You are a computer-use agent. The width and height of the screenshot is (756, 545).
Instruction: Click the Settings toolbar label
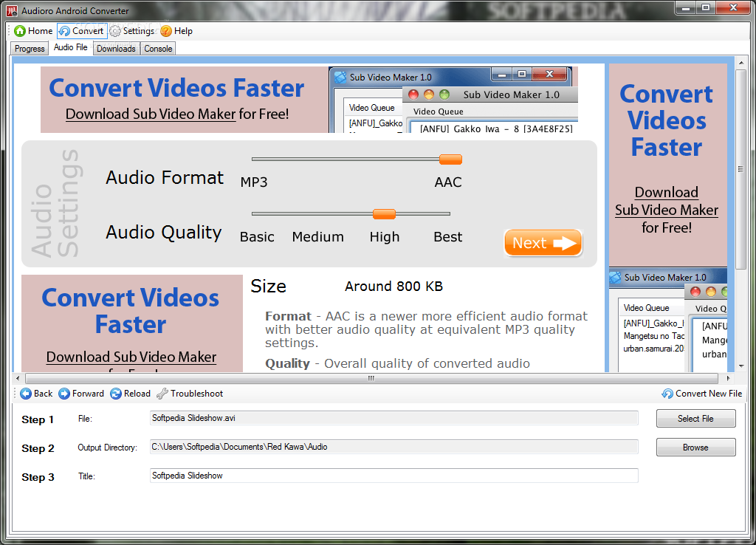click(138, 31)
